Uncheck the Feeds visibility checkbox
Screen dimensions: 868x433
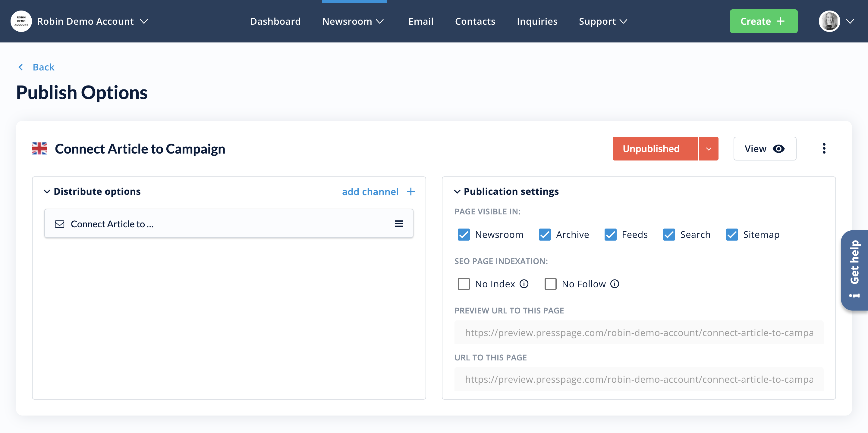[x=610, y=234]
